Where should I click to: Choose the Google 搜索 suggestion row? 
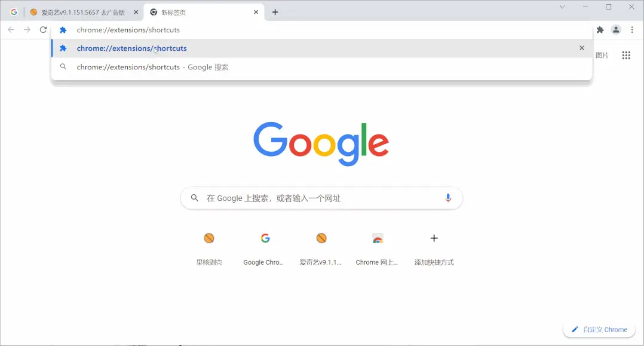321,67
